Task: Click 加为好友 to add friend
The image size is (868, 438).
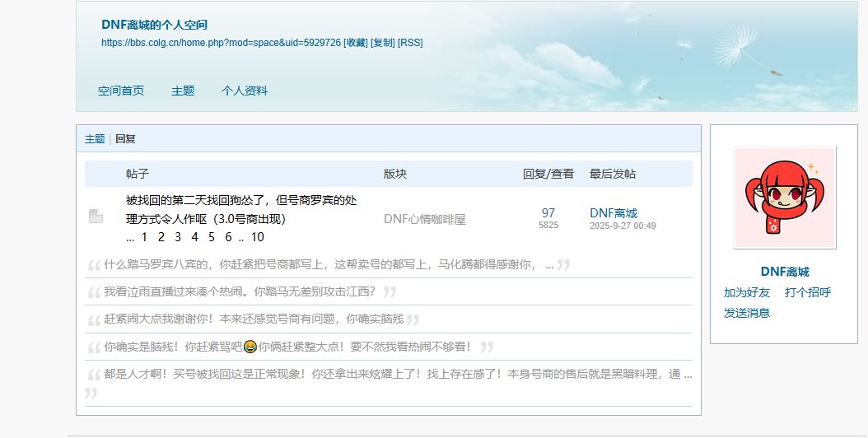Action: (x=747, y=292)
